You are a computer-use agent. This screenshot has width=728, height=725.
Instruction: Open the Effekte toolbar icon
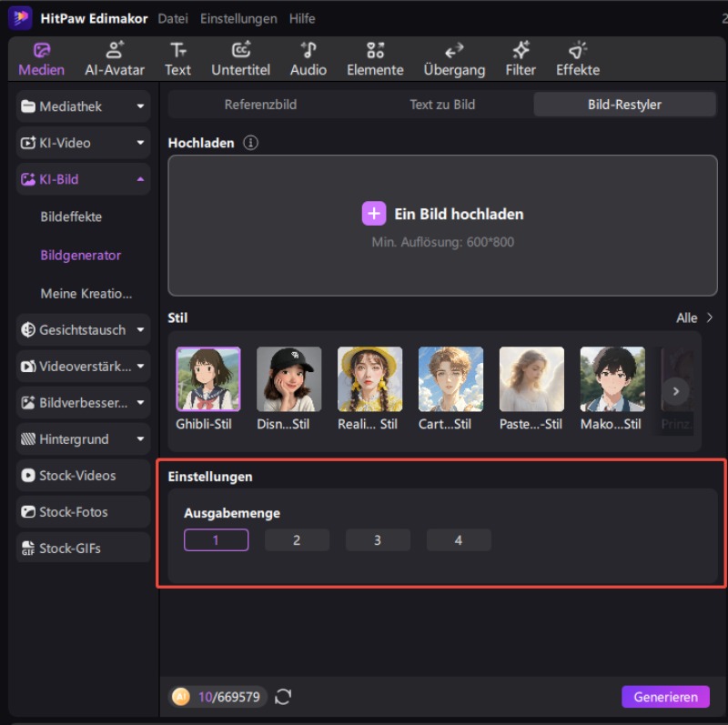(578, 52)
